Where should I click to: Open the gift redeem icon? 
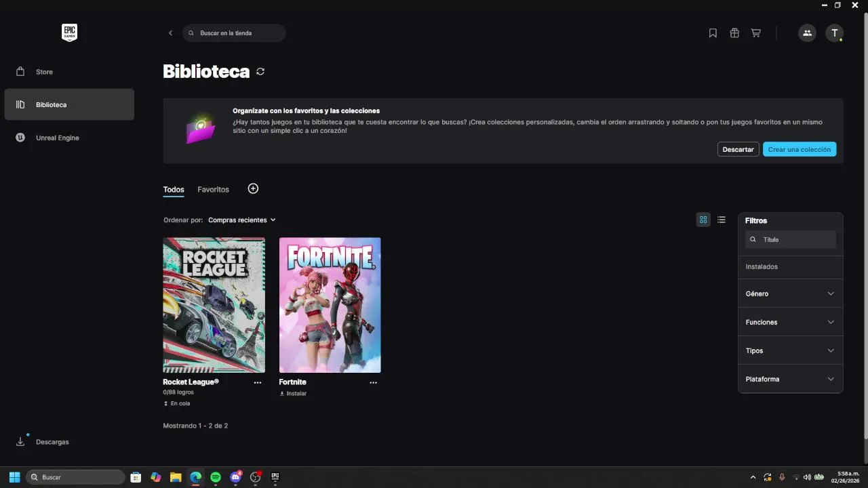click(734, 33)
